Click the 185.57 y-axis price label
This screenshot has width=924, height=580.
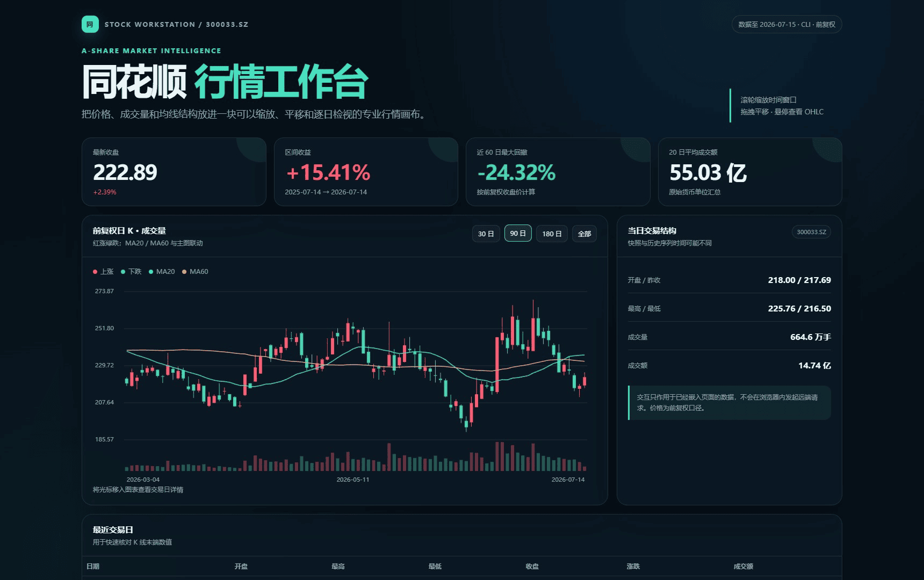pyautogui.click(x=104, y=439)
